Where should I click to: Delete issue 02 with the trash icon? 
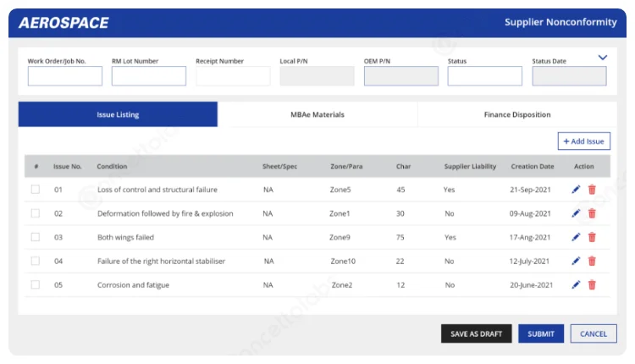coord(592,213)
